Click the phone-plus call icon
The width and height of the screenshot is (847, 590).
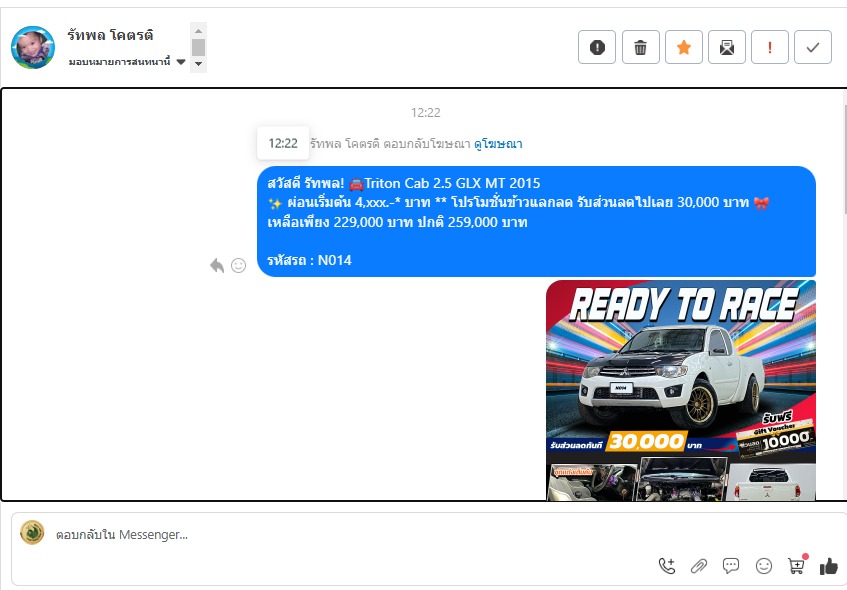(x=667, y=566)
